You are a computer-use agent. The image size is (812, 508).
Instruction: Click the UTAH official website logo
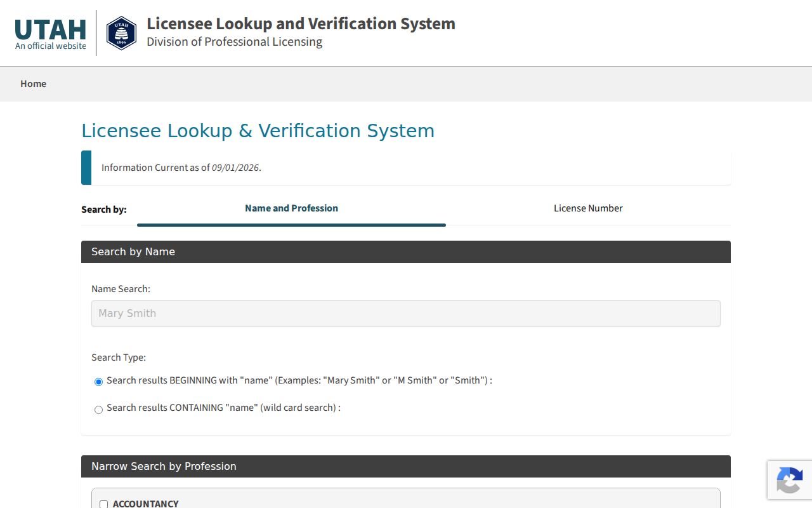(x=51, y=34)
